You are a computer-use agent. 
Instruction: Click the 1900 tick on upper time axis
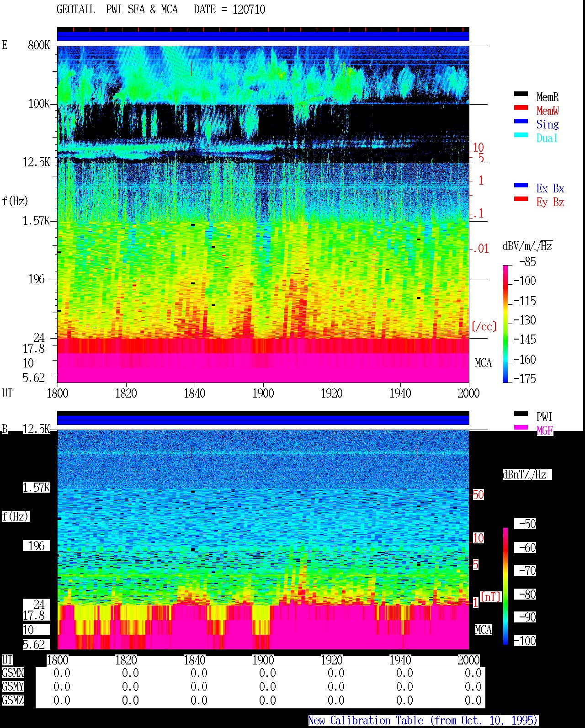(x=263, y=393)
